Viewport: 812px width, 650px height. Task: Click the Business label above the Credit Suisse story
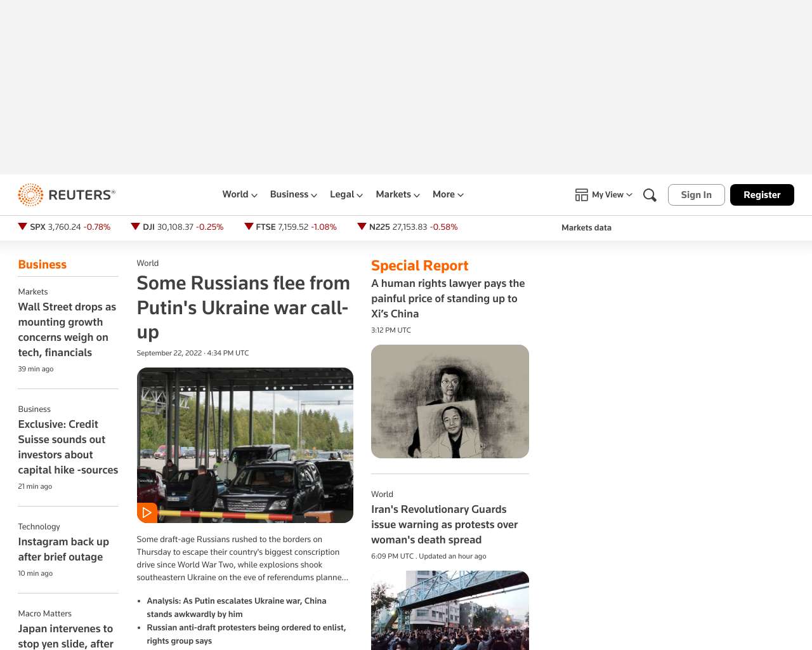34,409
